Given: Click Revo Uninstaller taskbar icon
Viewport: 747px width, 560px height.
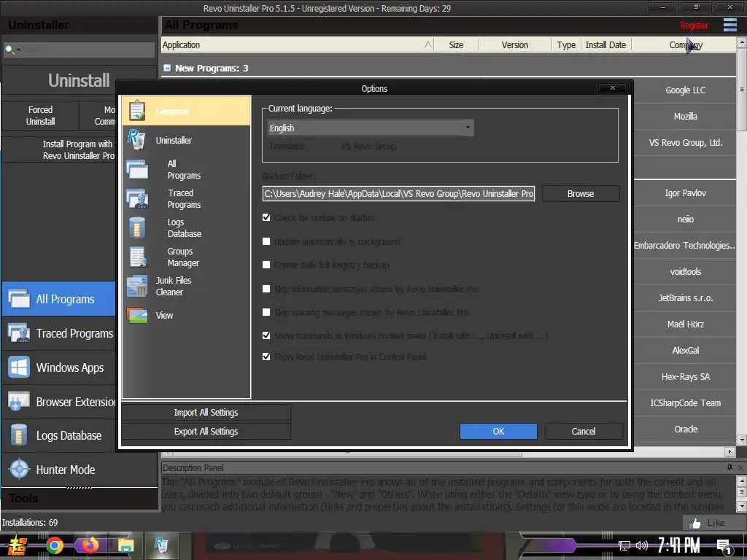Looking at the screenshot, I should 161,545.
